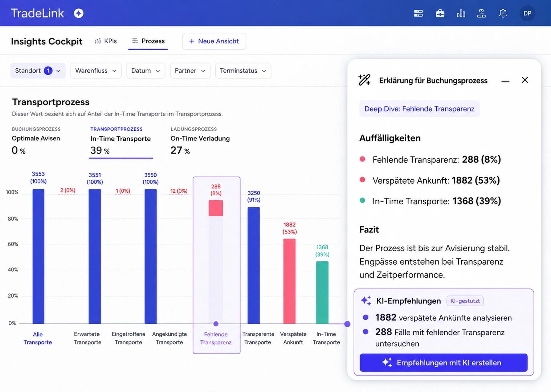Click the Fehlende Transparenz axis label
The width and height of the screenshot is (551, 392).
point(216,338)
